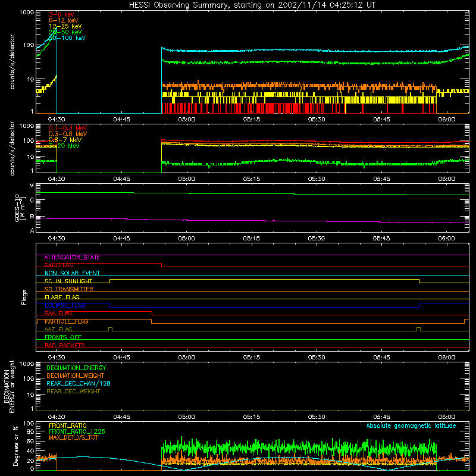Click the 04:45 tick under the keV panel
The width and height of the screenshot is (476, 476).
121,120
